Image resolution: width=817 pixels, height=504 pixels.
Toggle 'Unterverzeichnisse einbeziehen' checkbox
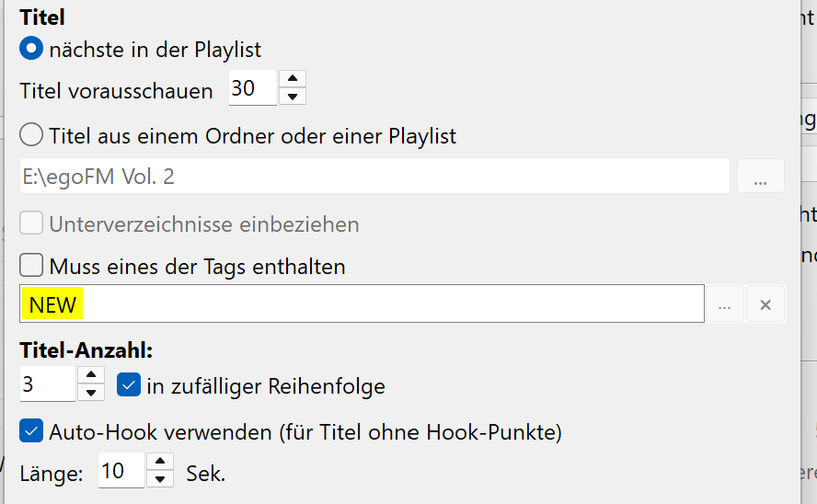click(x=31, y=223)
